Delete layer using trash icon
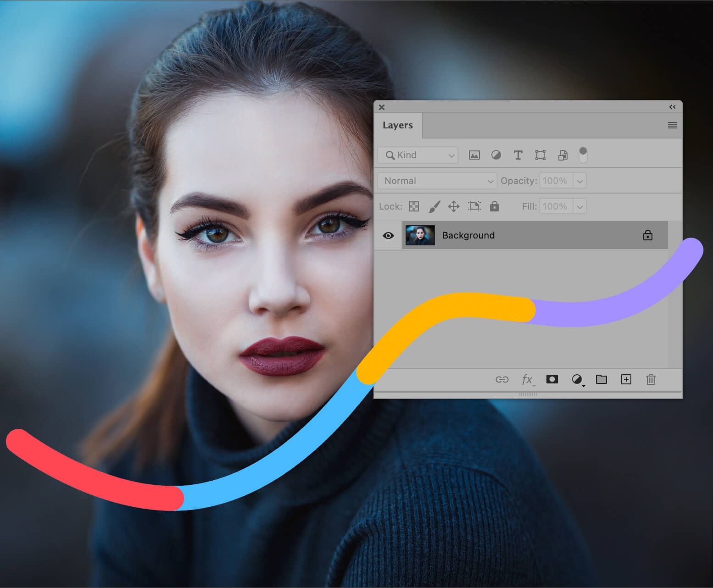The height and width of the screenshot is (588, 713). (651, 379)
